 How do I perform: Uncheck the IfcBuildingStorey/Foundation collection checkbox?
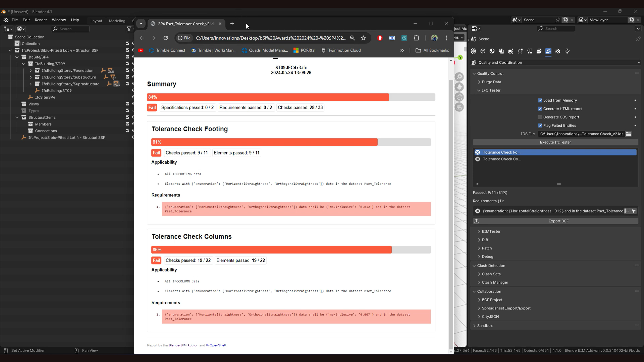pos(127,70)
